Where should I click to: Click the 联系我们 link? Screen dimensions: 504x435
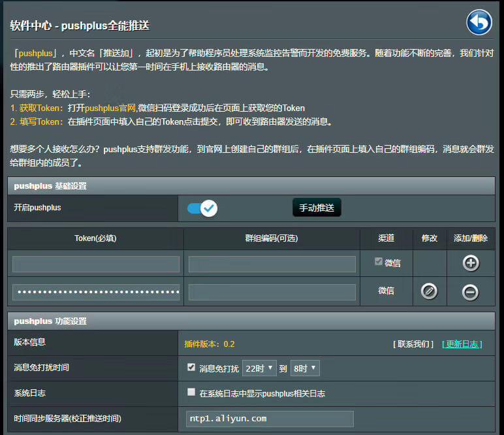[x=413, y=344]
